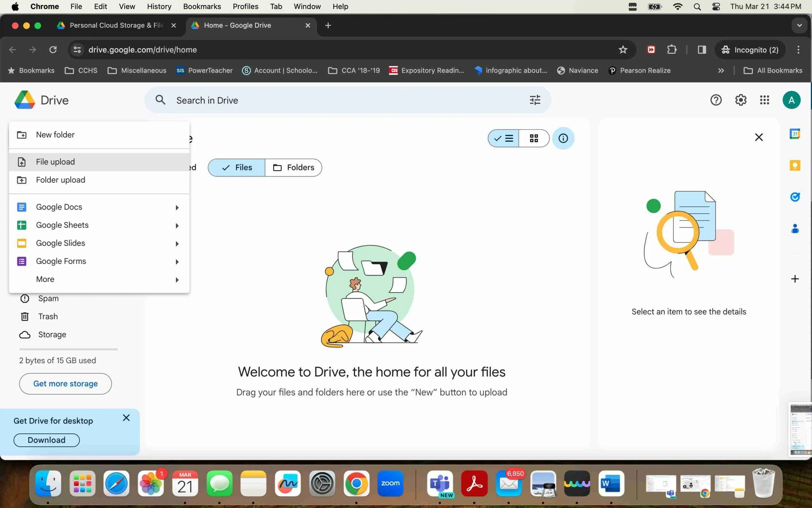Screen dimensions: 812x508
Task: Switch to grid layout view
Action: 534,138
